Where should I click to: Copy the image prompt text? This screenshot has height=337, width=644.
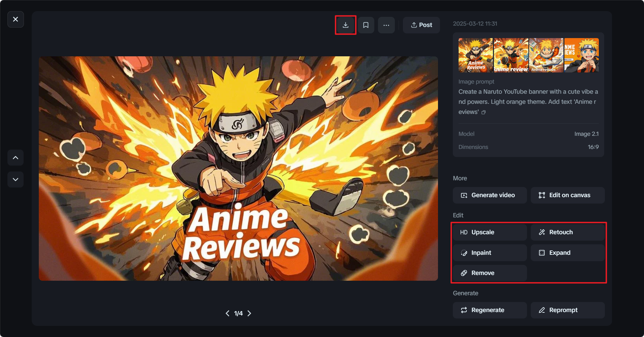[x=484, y=112]
